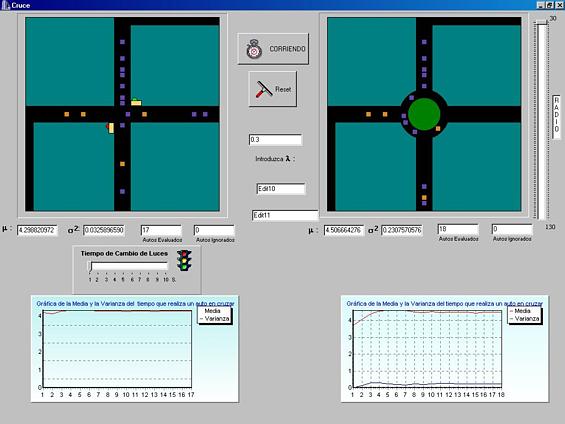The height and width of the screenshot is (424, 565).
Task: Click the Edit11 text field
Action: click(x=285, y=215)
